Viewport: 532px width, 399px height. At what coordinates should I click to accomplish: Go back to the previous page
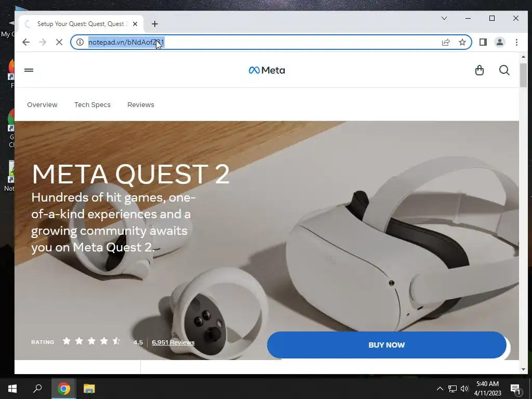[x=26, y=42]
